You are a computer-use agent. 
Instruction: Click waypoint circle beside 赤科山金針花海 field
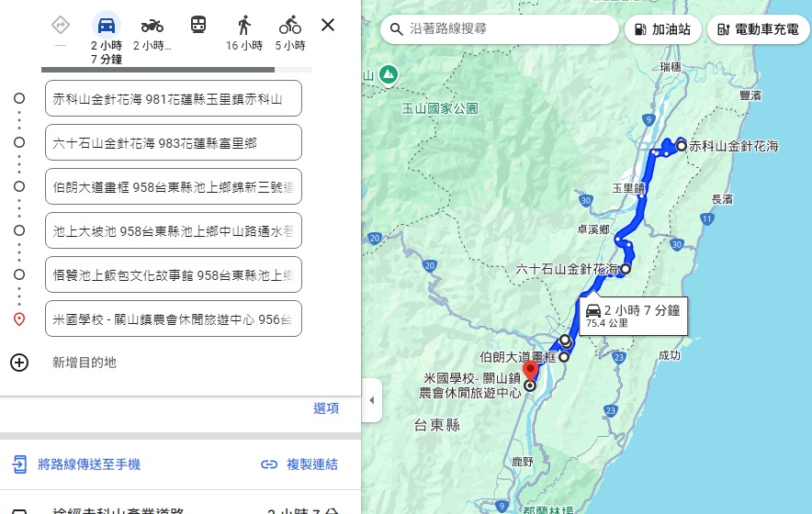tap(19, 98)
